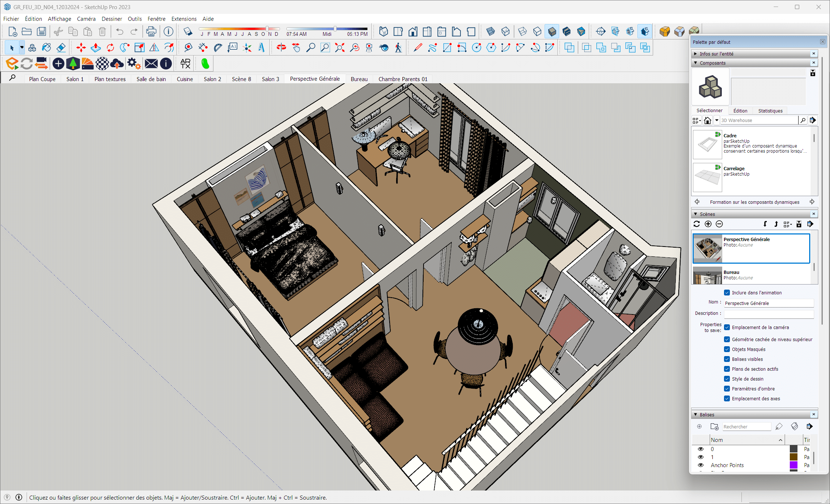
Task: Activate the Push/Pull tool
Action: click(x=96, y=47)
